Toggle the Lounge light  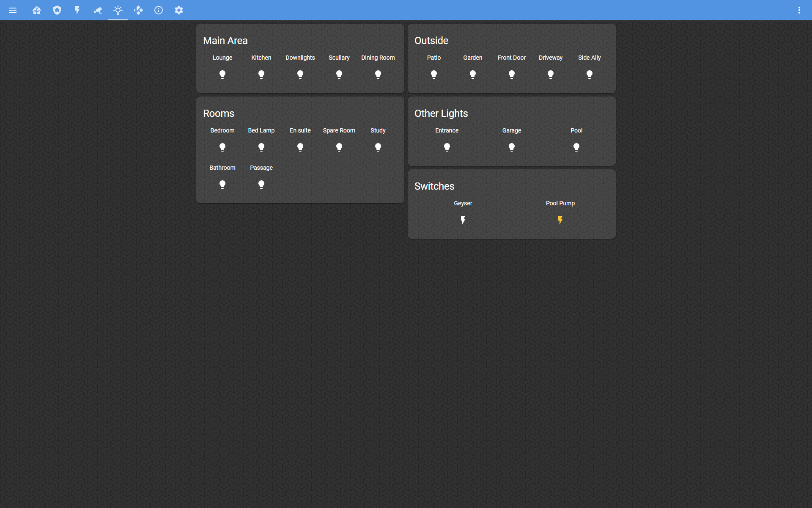222,75
